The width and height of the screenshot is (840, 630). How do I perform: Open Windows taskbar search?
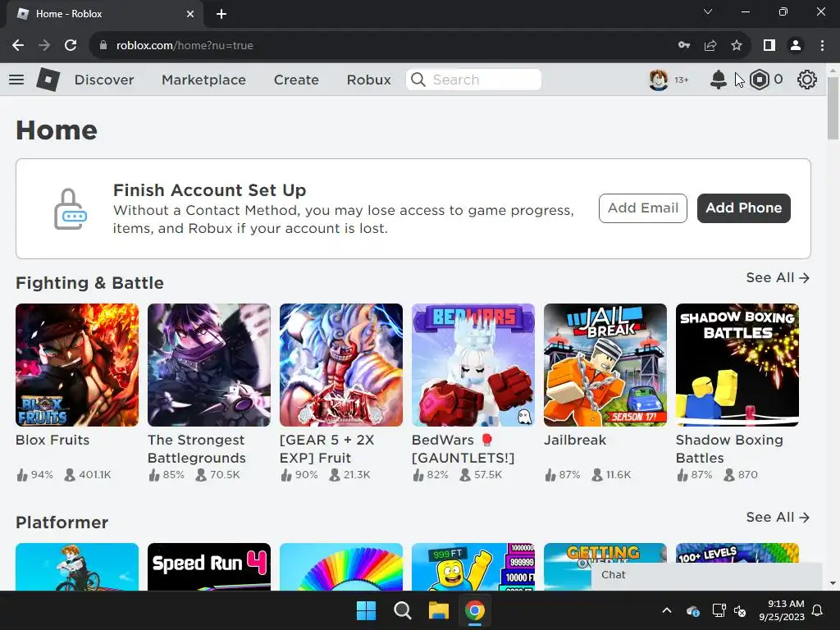[x=402, y=610]
